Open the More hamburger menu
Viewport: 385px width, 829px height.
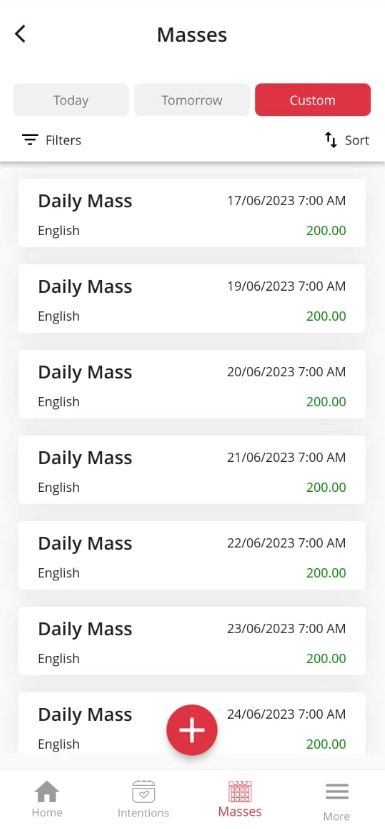pyautogui.click(x=337, y=791)
